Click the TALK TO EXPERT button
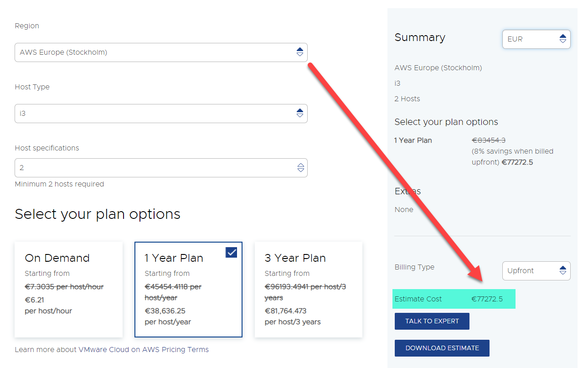Screen dimensions: 588x368 [x=432, y=321]
